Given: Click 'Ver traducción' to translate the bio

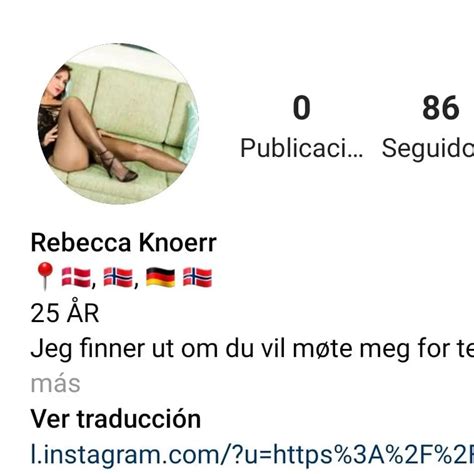Looking at the screenshot, I should 116,419.
